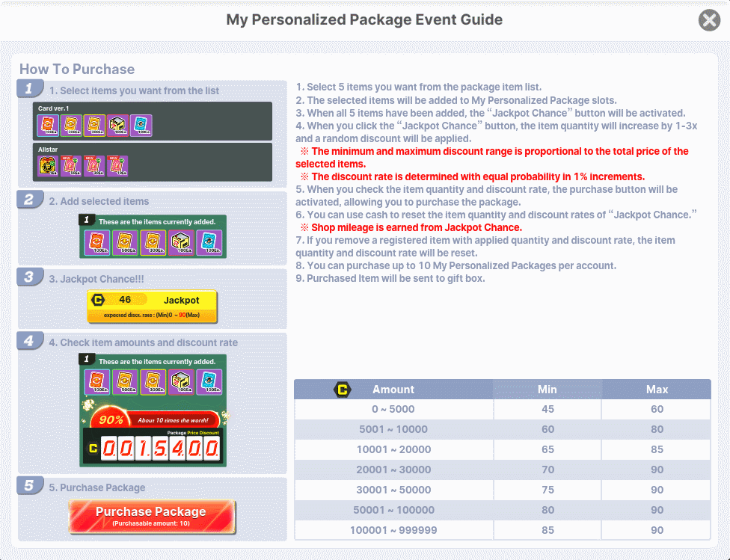This screenshot has width=730, height=560.
Task: Click the '0 ~ 5000' amount cell
Action: point(393,409)
